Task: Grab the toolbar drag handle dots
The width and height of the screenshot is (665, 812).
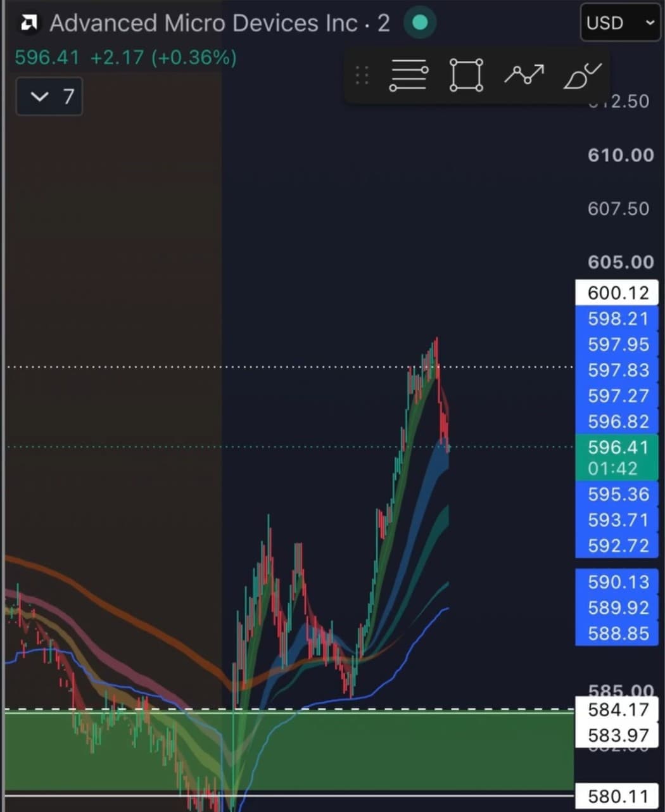Action: (x=362, y=75)
